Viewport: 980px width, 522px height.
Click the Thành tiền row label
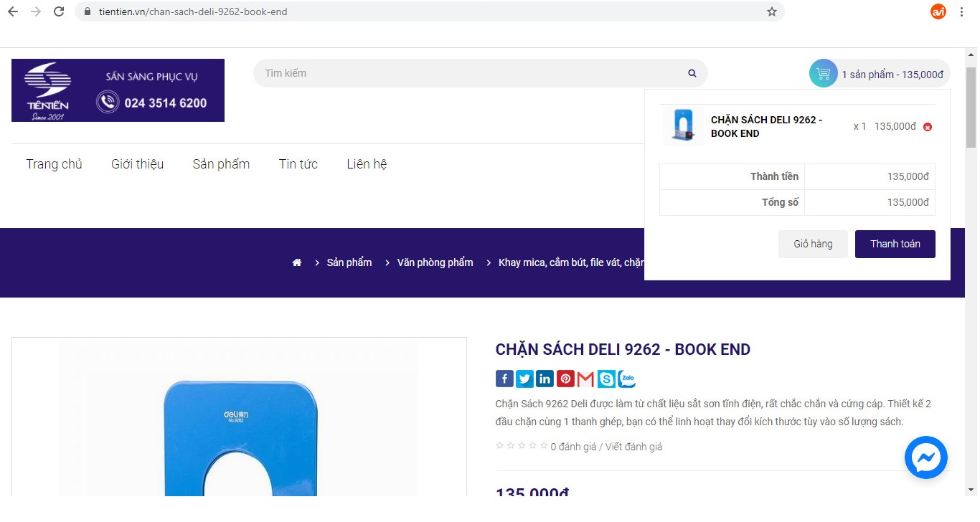click(x=774, y=176)
